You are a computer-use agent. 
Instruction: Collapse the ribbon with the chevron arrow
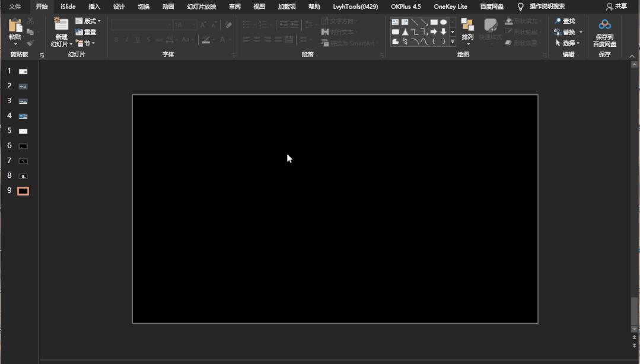pos(632,56)
